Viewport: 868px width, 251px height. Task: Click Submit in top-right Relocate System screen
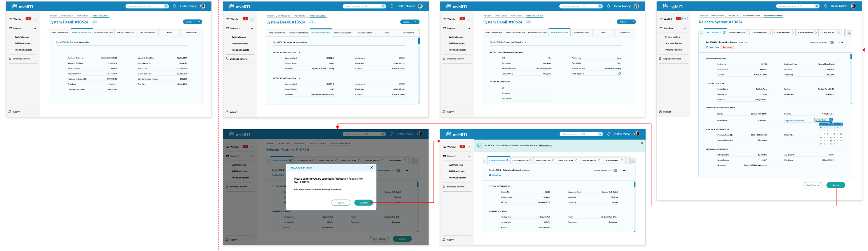tap(836, 185)
